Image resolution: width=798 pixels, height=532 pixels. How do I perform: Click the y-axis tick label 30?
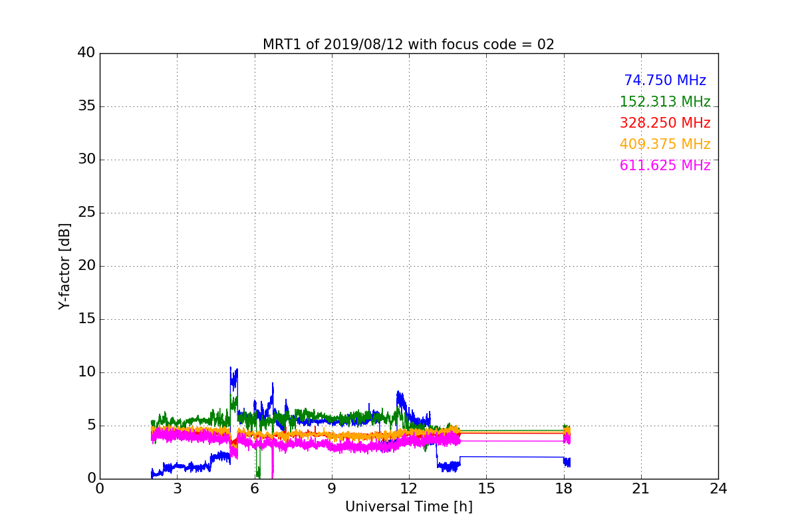[86, 160]
